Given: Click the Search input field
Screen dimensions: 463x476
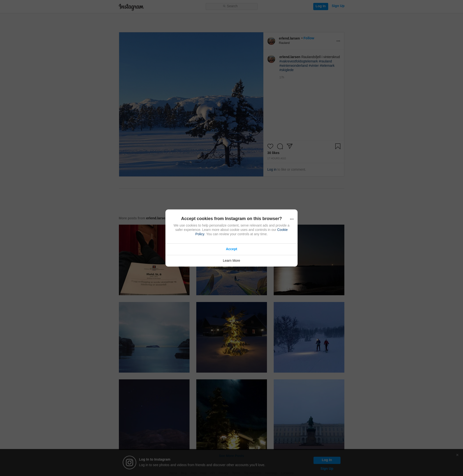Looking at the screenshot, I should pos(231,6).
